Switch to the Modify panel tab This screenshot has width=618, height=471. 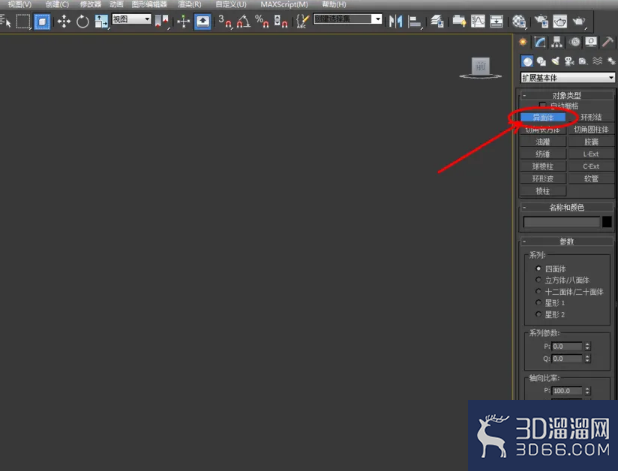tap(540, 42)
